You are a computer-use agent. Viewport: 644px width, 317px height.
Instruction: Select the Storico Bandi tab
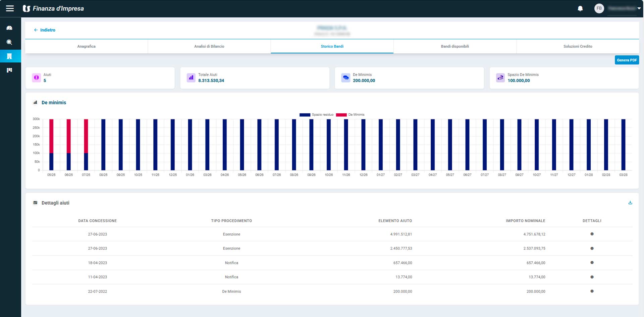(332, 46)
